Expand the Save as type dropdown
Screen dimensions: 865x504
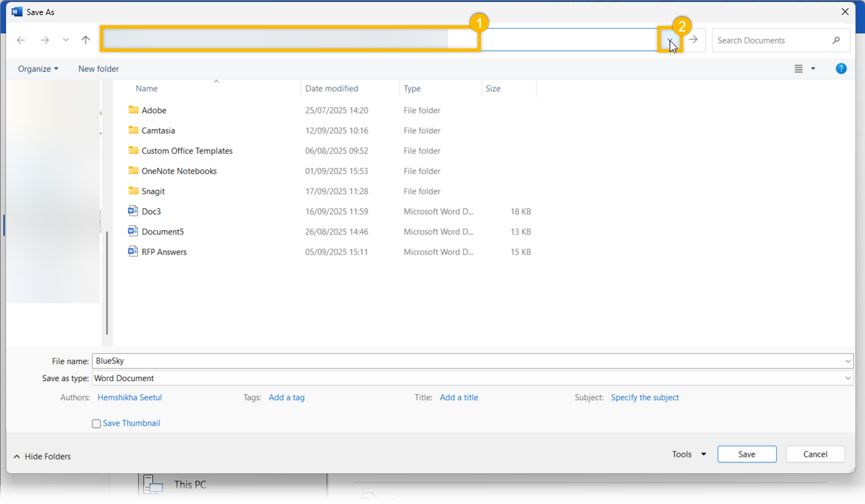click(848, 378)
